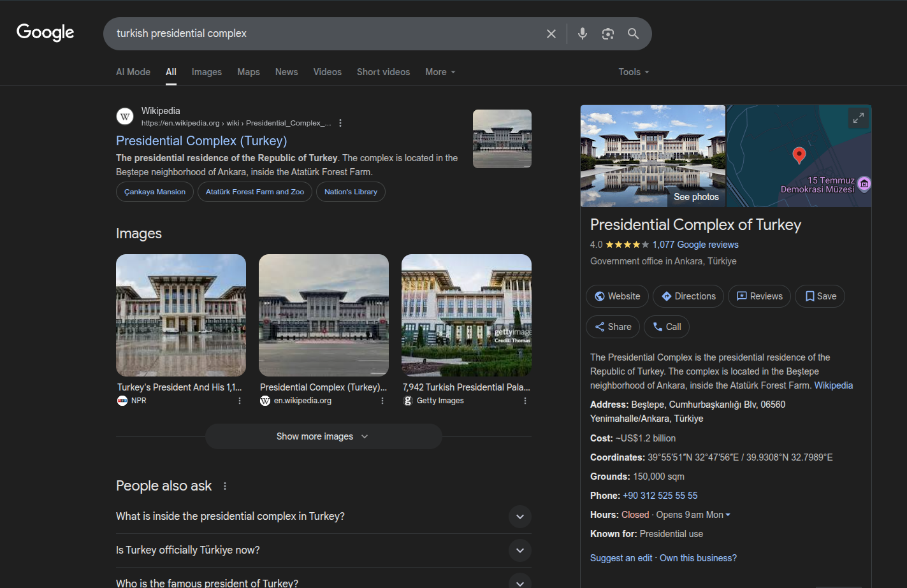This screenshot has width=907, height=588.
Task: Open options for Getty Images result
Action: click(x=525, y=401)
